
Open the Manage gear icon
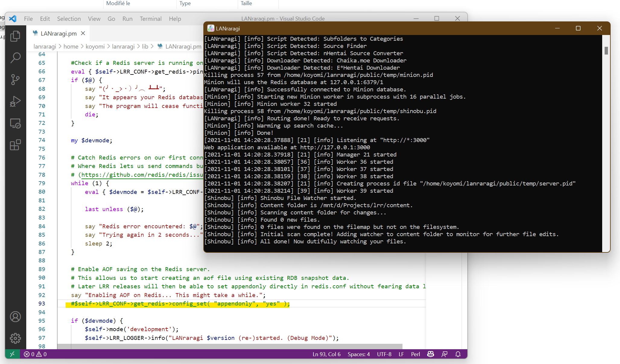15,338
